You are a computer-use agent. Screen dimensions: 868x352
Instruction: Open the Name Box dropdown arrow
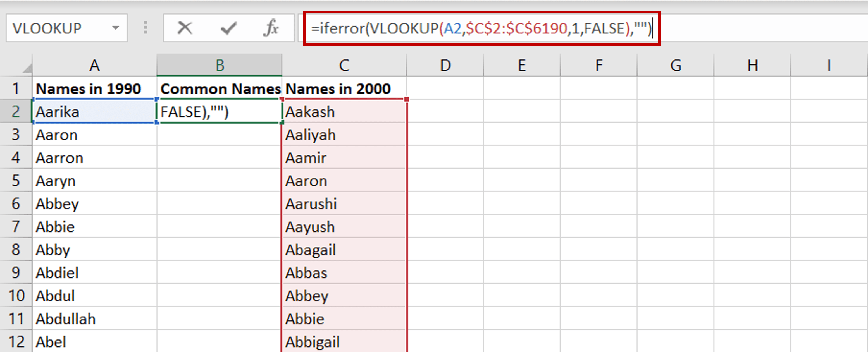tap(115, 28)
